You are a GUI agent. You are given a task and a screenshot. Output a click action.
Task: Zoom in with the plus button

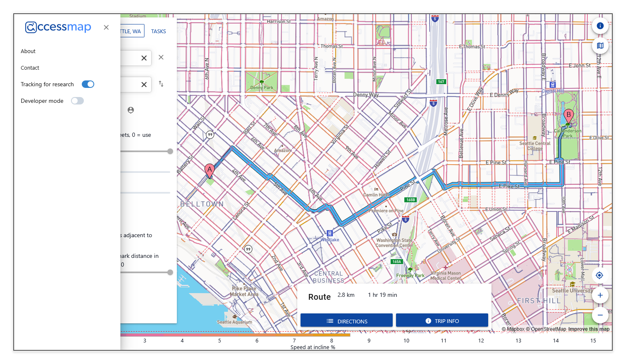click(600, 295)
